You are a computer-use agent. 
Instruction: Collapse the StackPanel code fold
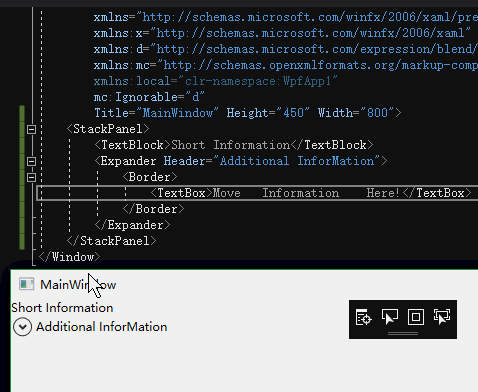[31, 129]
